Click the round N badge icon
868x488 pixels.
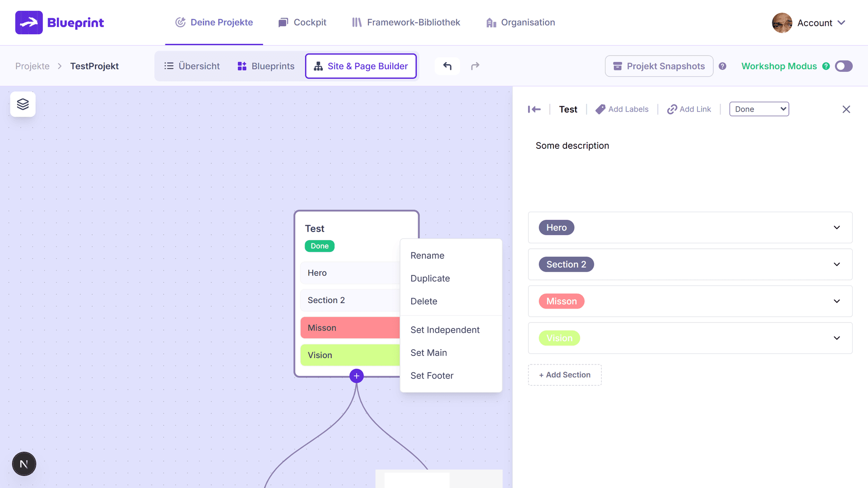24,464
